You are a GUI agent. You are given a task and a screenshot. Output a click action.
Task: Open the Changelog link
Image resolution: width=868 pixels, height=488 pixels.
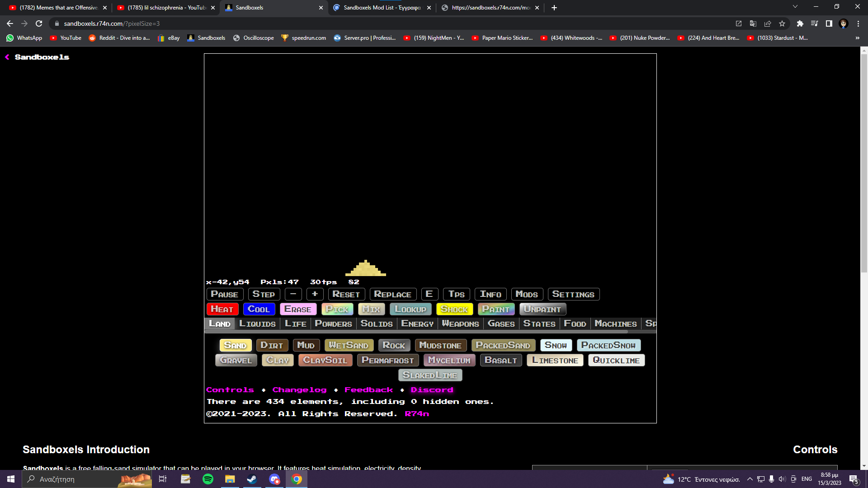(299, 389)
